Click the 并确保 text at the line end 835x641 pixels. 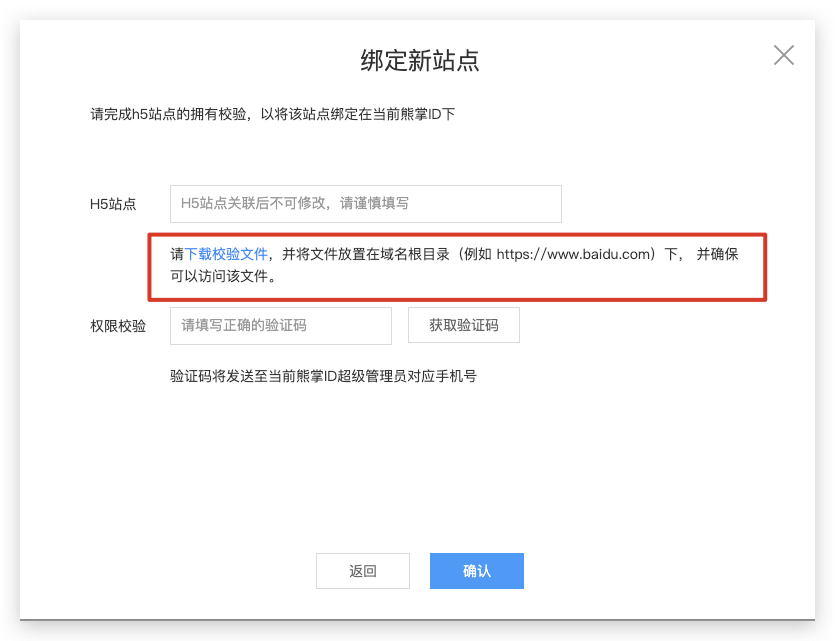(x=717, y=254)
